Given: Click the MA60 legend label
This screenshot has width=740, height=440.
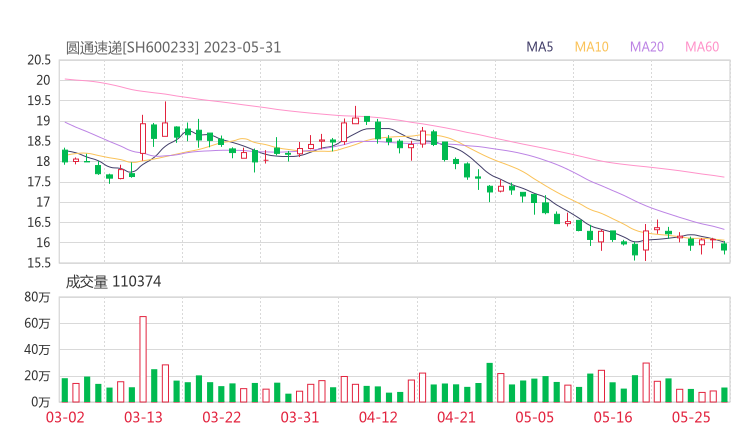Looking at the screenshot, I should click(x=702, y=47).
